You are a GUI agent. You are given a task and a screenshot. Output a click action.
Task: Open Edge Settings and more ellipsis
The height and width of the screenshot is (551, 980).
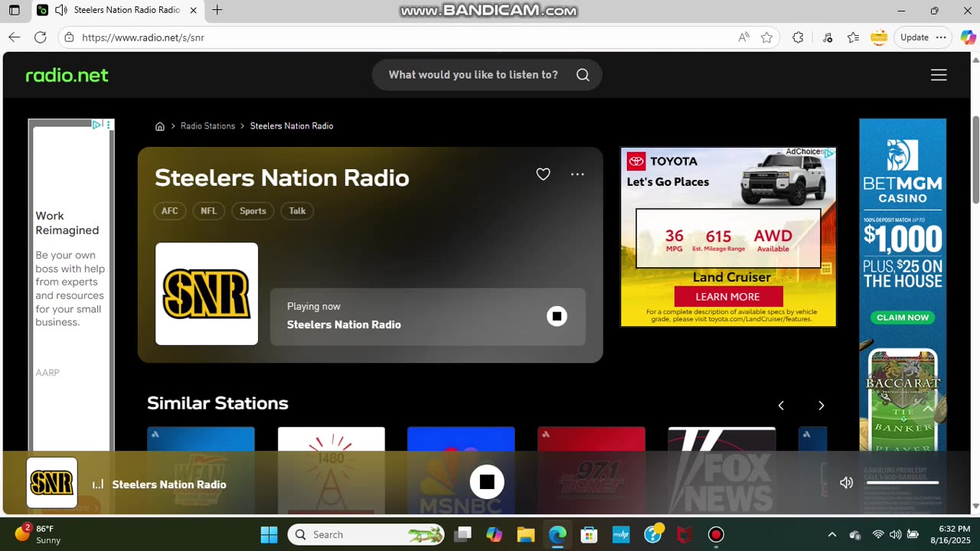click(942, 37)
